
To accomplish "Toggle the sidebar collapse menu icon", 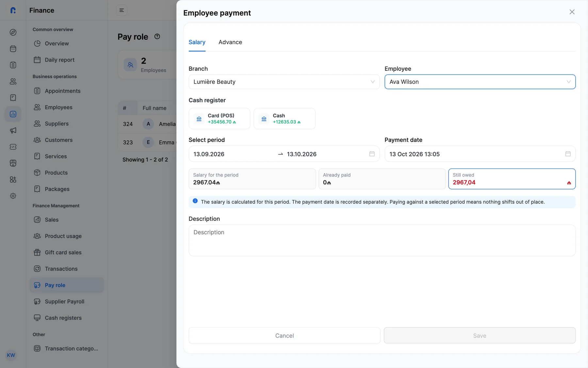I will 122,10.
